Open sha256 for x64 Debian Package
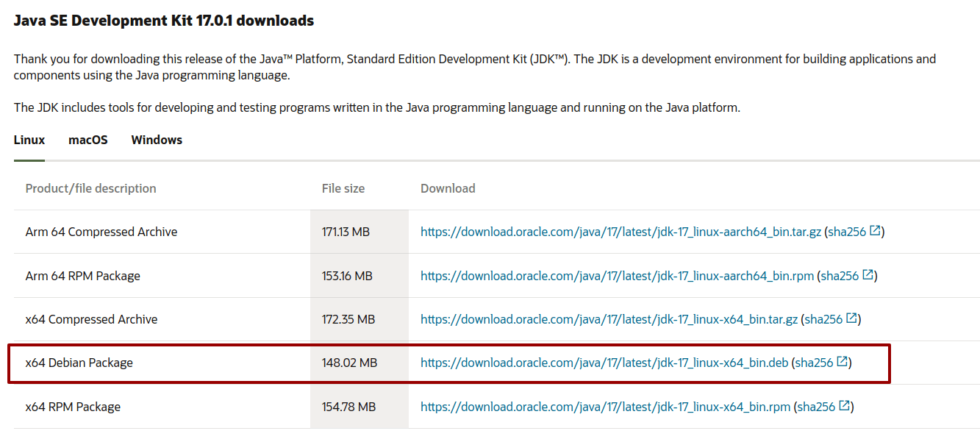Screen dimensions: 980x442 (815, 363)
